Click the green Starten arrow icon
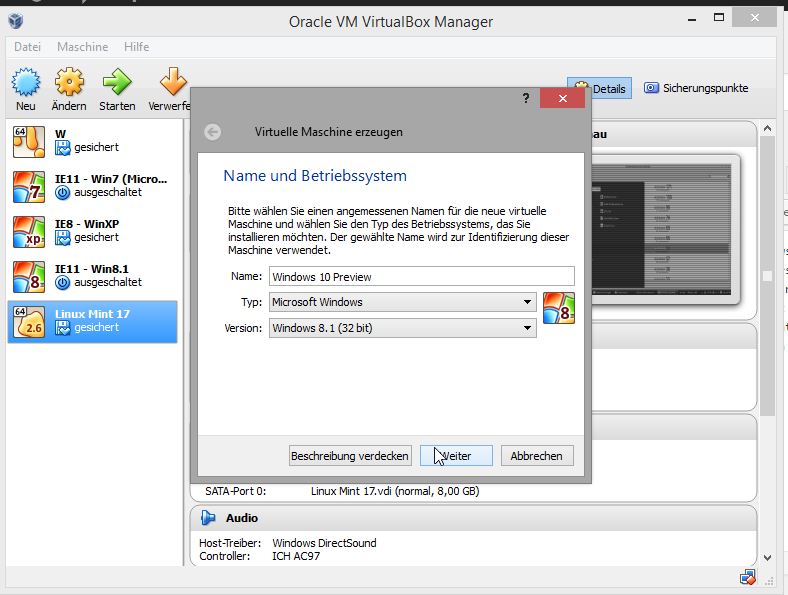 pyautogui.click(x=117, y=82)
